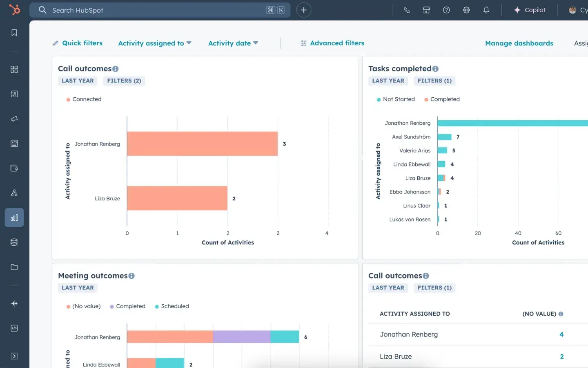Screen dimensions: 588x368
Task: Open the Marketing megaphone sidebar icon
Action: pos(14,119)
